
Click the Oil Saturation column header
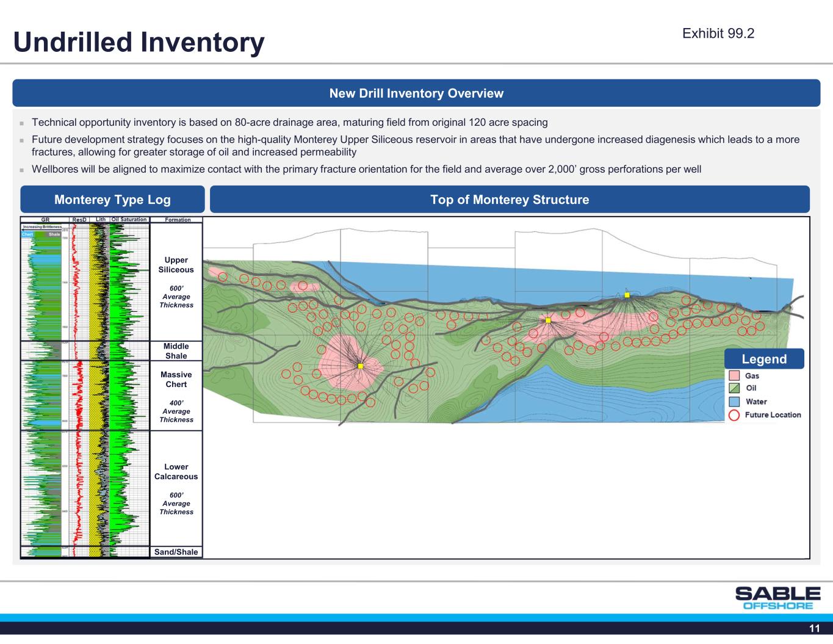coord(129,220)
